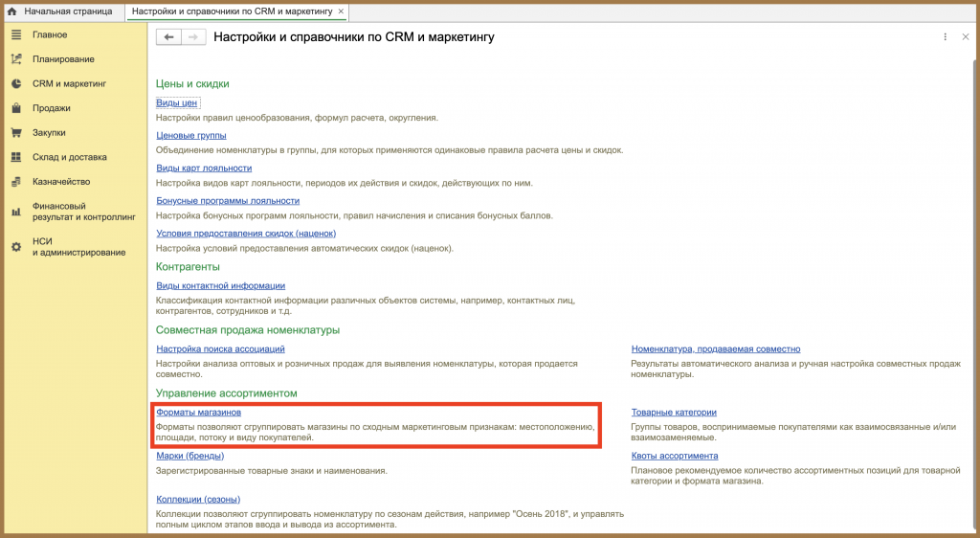The width and height of the screenshot is (980, 538).
Task: Click the Продажи bag icon
Action: pyautogui.click(x=16, y=108)
